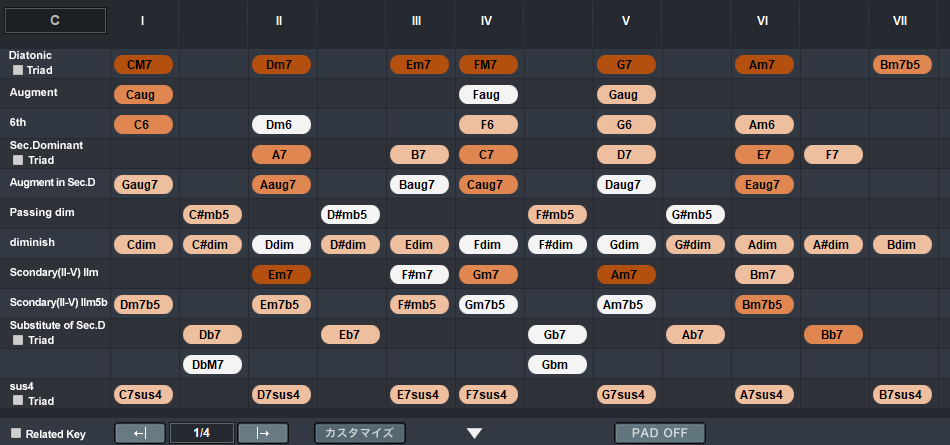The width and height of the screenshot is (950, 445).
Task: Check the Related Key checkbox
Action: coord(15,434)
